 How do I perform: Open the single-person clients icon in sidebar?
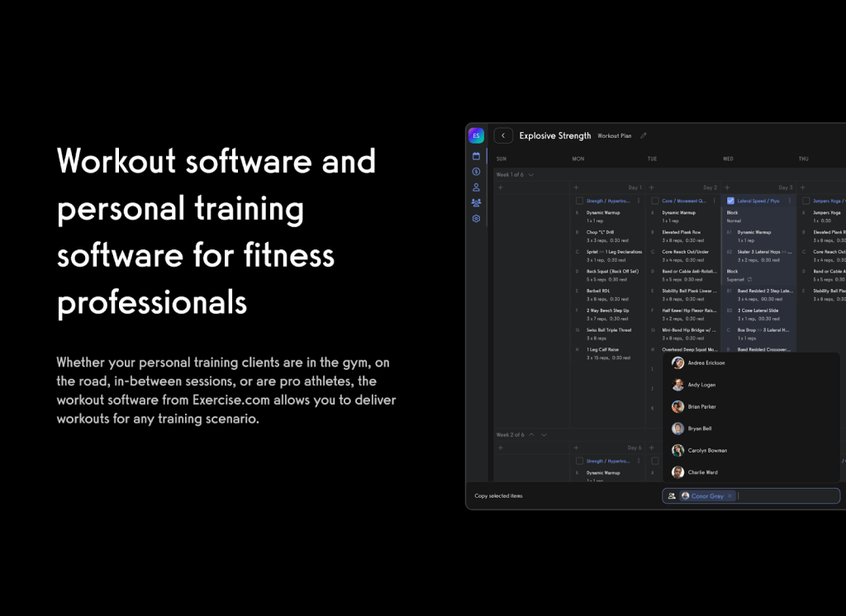tap(476, 187)
